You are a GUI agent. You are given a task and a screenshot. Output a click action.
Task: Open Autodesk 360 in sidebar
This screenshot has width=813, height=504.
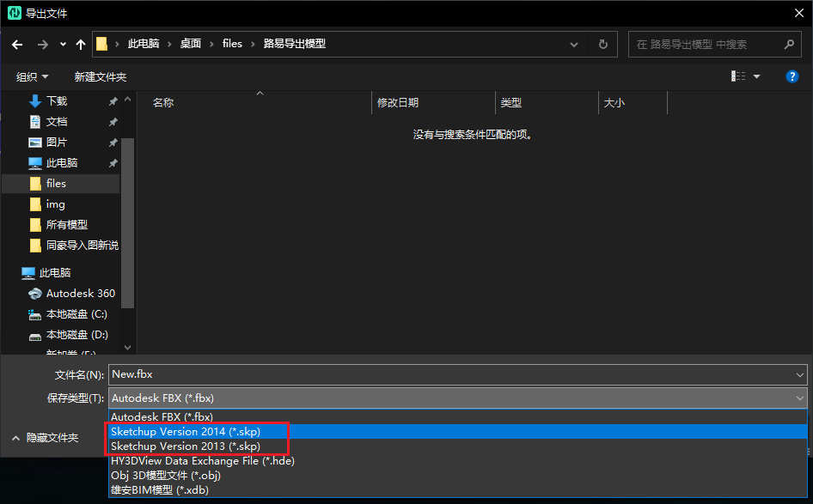(80, 293)
